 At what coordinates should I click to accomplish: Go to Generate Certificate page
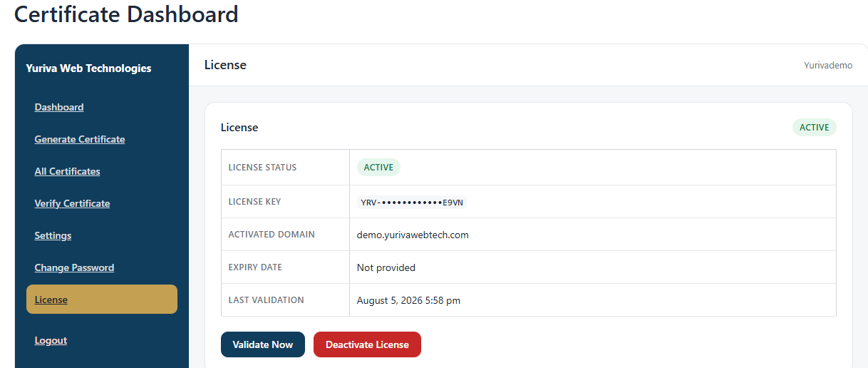click(80, 139)
